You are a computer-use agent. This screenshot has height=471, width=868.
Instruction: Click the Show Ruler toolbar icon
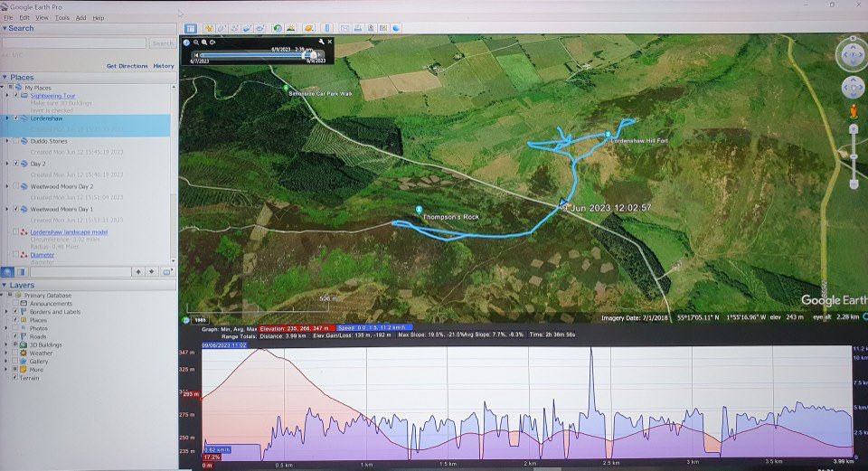point(327,28)
